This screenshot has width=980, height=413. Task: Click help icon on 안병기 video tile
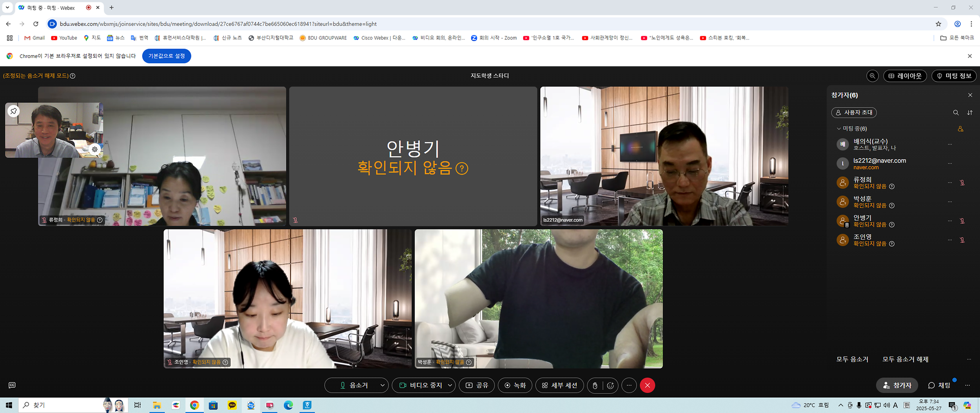coord(462,168)
